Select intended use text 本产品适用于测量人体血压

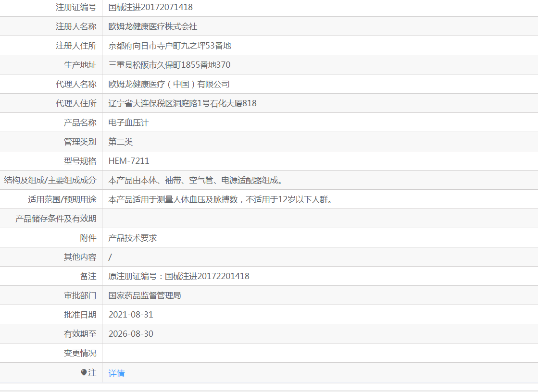click(157, 199)
